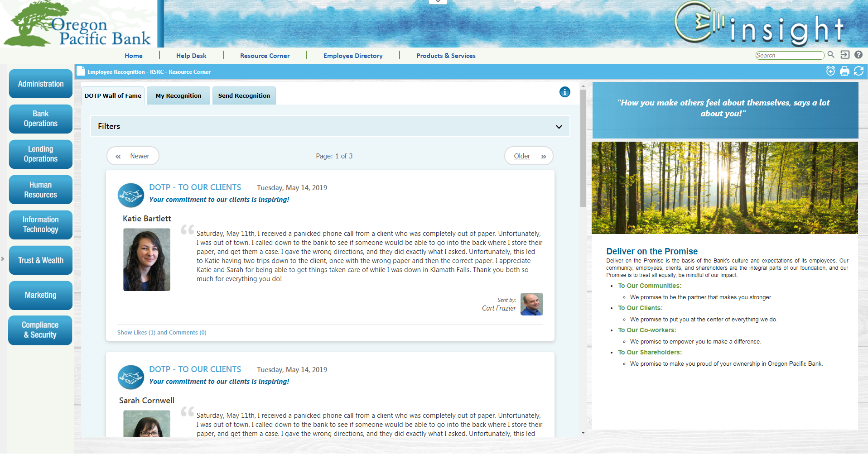Open the Resource Corner menu
Image resolution: width=868 pixels, height=454 pixels.
[265, 56]
